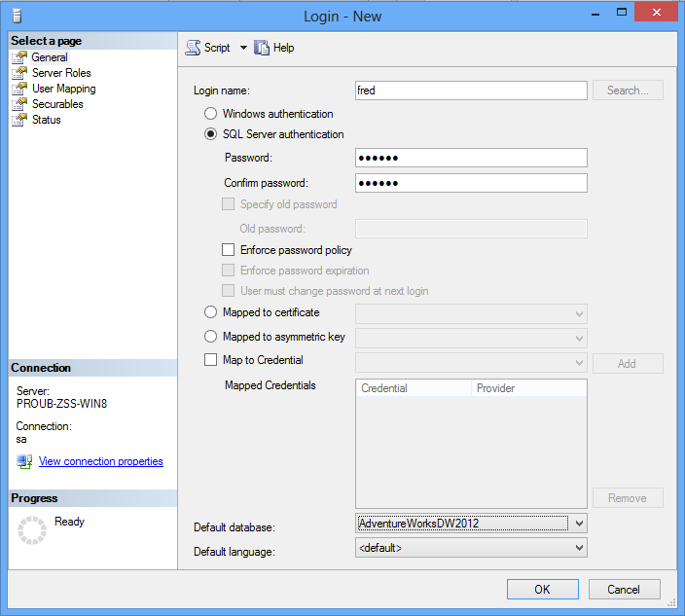Click the Script toolbar icon
The image size is (685, 616).
[x=193, y=48]
